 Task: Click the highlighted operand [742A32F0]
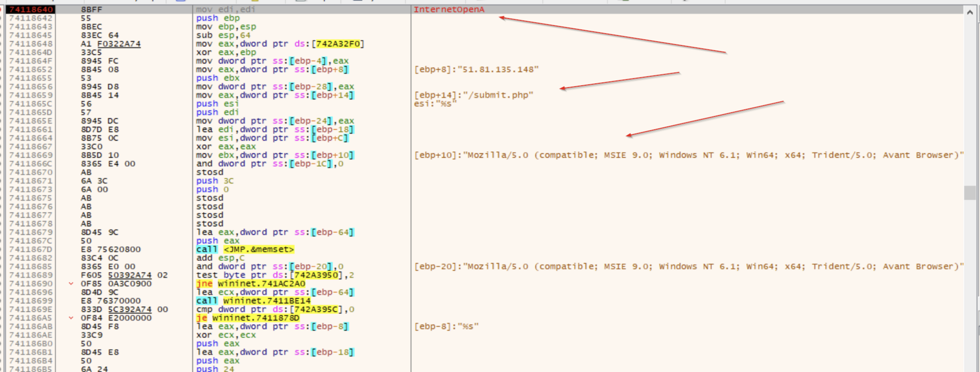pyautogui.click(x=338, y=44)
